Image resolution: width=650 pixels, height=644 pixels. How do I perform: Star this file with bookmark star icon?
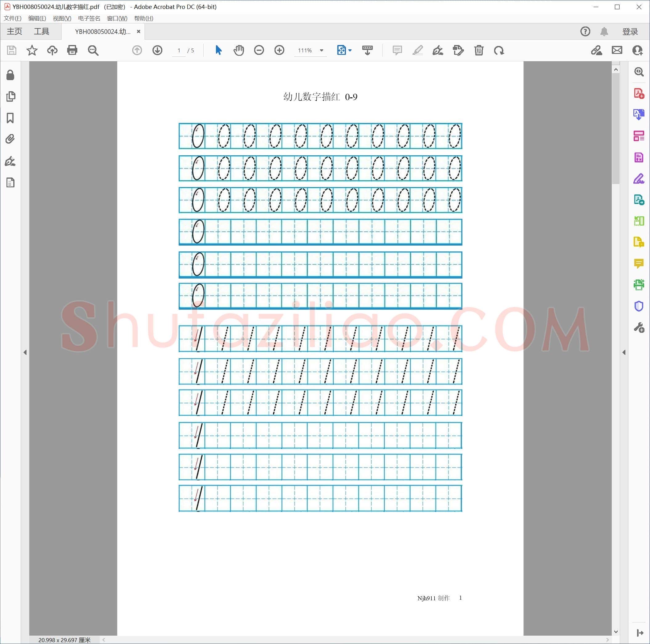click(32, 51)
